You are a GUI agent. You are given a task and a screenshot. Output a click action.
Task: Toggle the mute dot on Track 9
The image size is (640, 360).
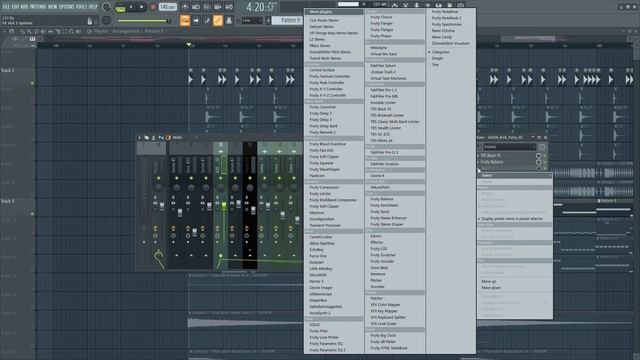(x=32, y=214)
